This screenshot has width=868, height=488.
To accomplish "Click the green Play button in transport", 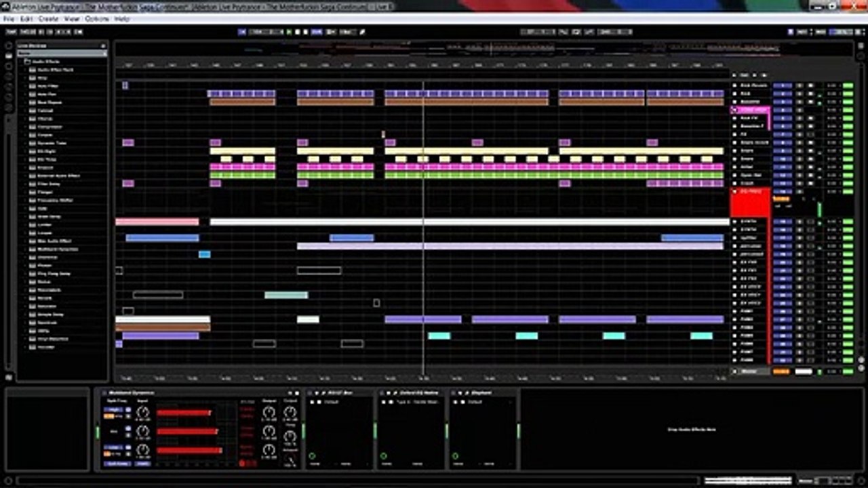I will pyautogui.click(x=290, y=32).
